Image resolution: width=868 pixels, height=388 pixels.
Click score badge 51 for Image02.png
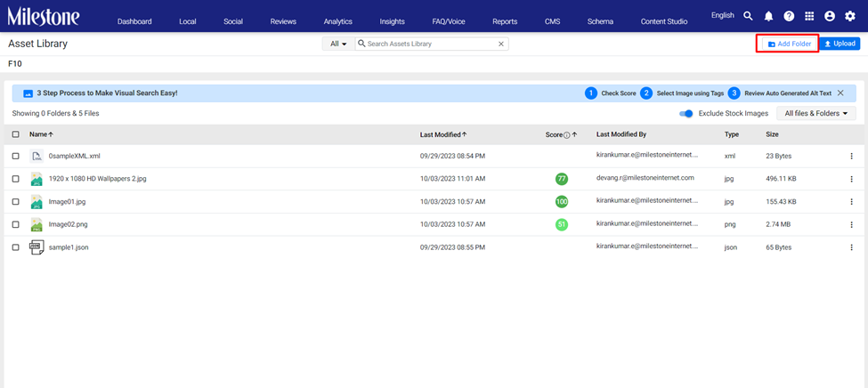[x=562, y=225]
